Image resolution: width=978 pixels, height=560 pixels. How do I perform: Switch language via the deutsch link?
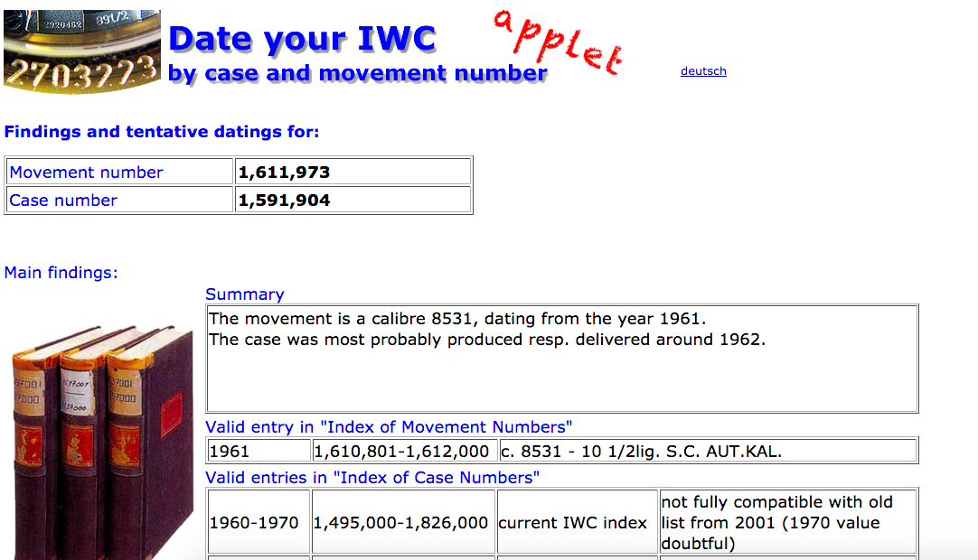703,71
